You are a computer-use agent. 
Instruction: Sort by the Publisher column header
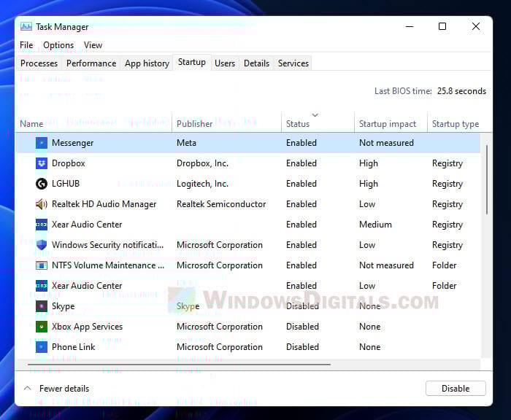[x=227, y=124]
